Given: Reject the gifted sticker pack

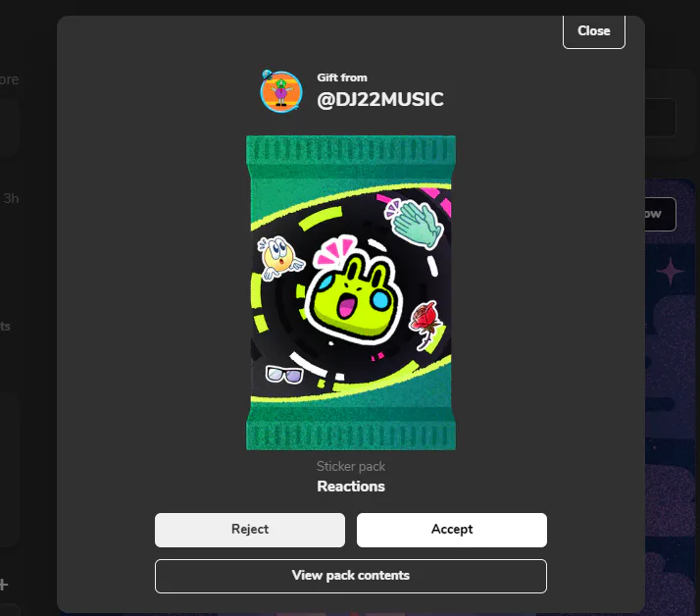Looking at the screenshot, I should [250, 530].
